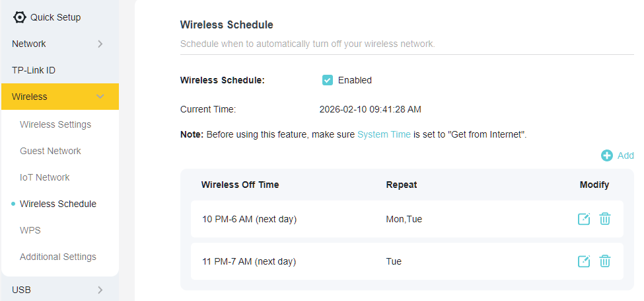The height and width of the screenshot is (301, 644).
Task: Open IoT Network settings
Action: [x=45, y=177]
